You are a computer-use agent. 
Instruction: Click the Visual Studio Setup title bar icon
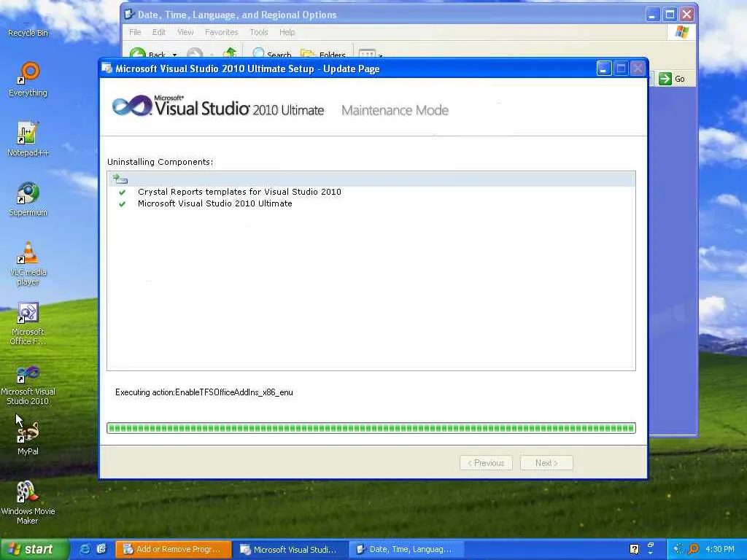click(x=107, y=69)
